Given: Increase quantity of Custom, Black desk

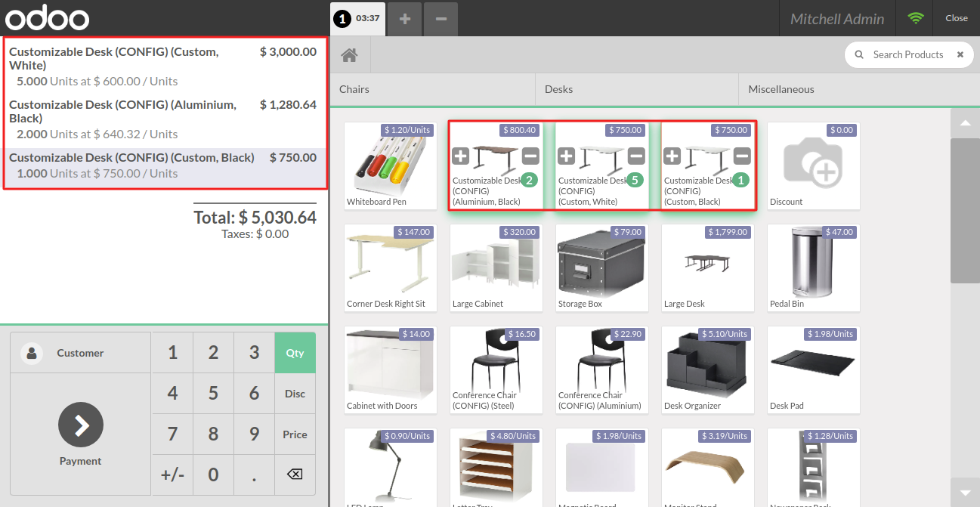Looking at the screenshot, I should pos(672,156).
